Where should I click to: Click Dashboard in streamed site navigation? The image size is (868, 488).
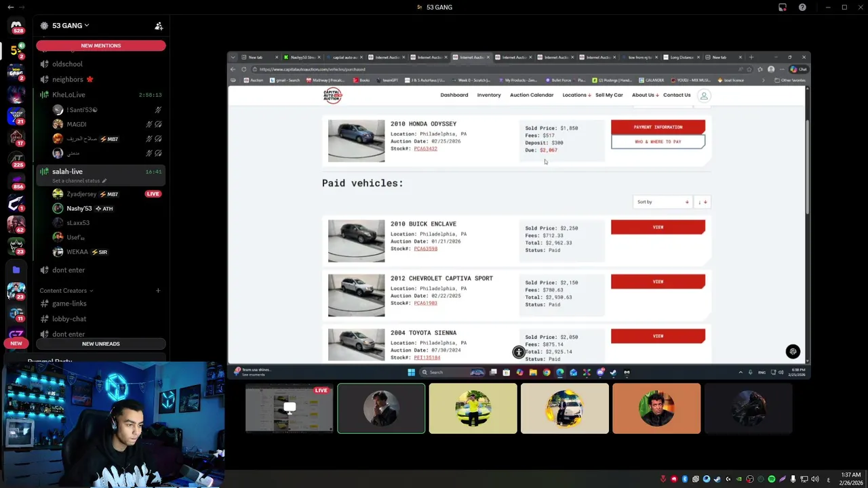click(x=454, y=95)
